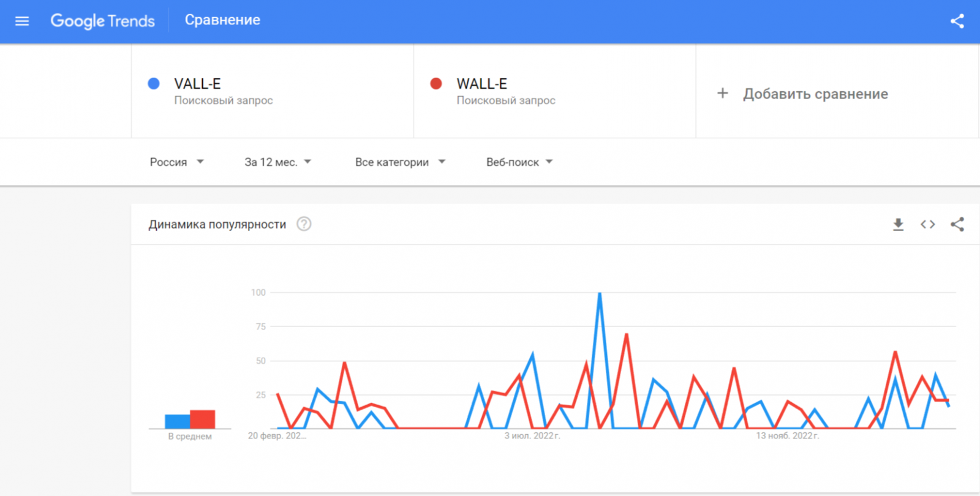Edit the WALL-E search term
The image size is (980, 496).
[481, 84]
